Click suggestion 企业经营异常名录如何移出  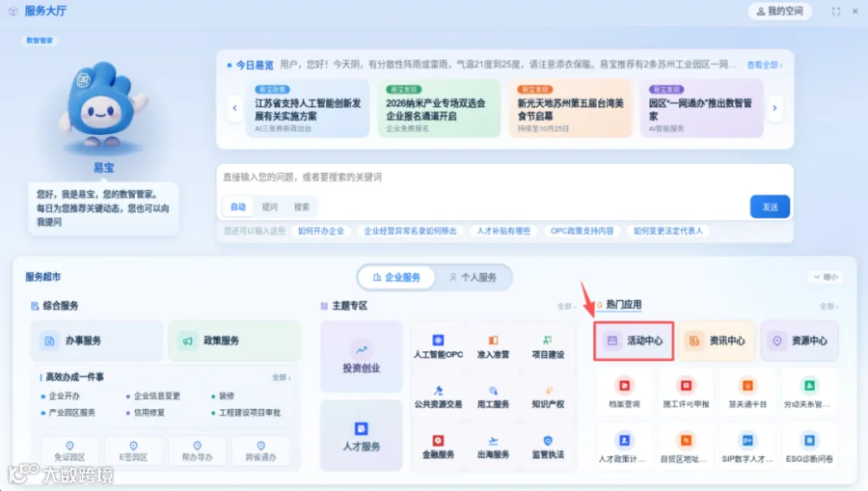click(x=410, y=231)
